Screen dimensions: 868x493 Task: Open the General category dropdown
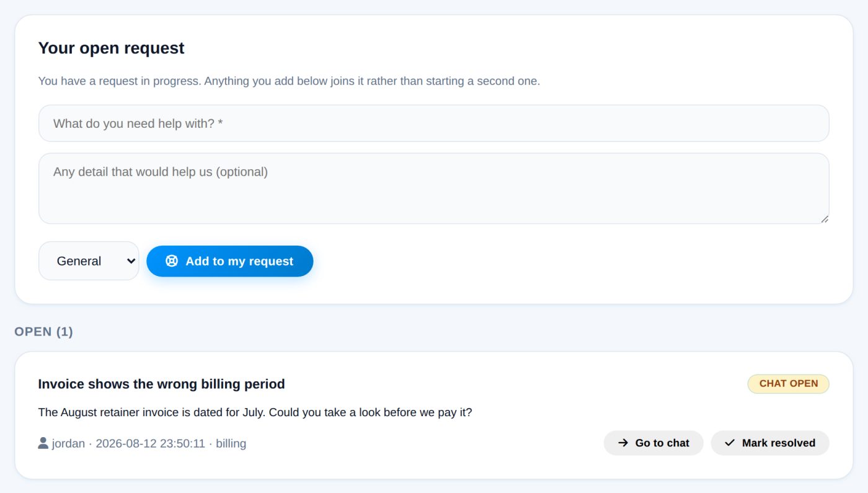pos(89,261)
